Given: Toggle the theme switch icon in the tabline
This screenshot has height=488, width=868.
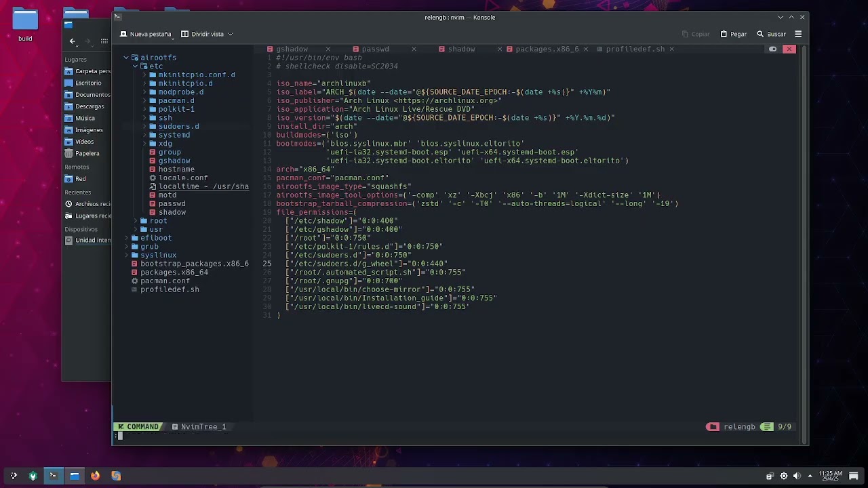Looking at the screenshot, I should tap(772, 49).
